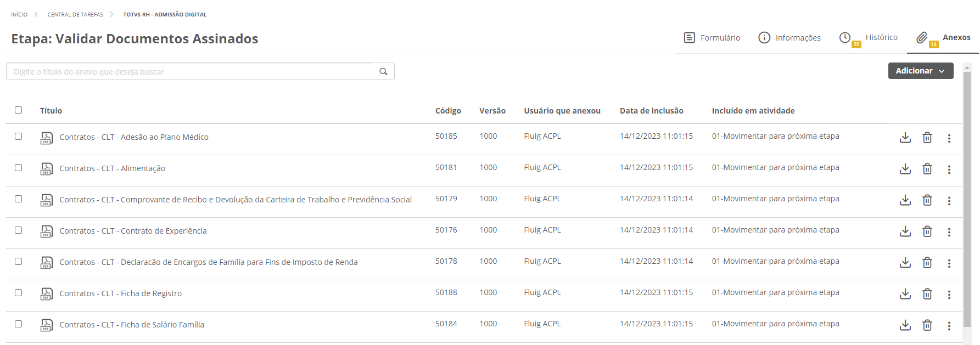
Task: Download the Contrato de Experiência file
Action: 905,231
